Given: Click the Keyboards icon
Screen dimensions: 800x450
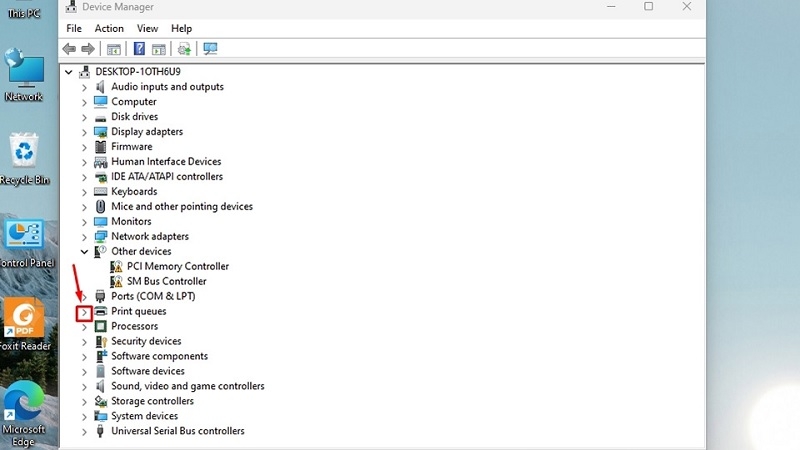Looking at the screenshot, I should [101, 191].
